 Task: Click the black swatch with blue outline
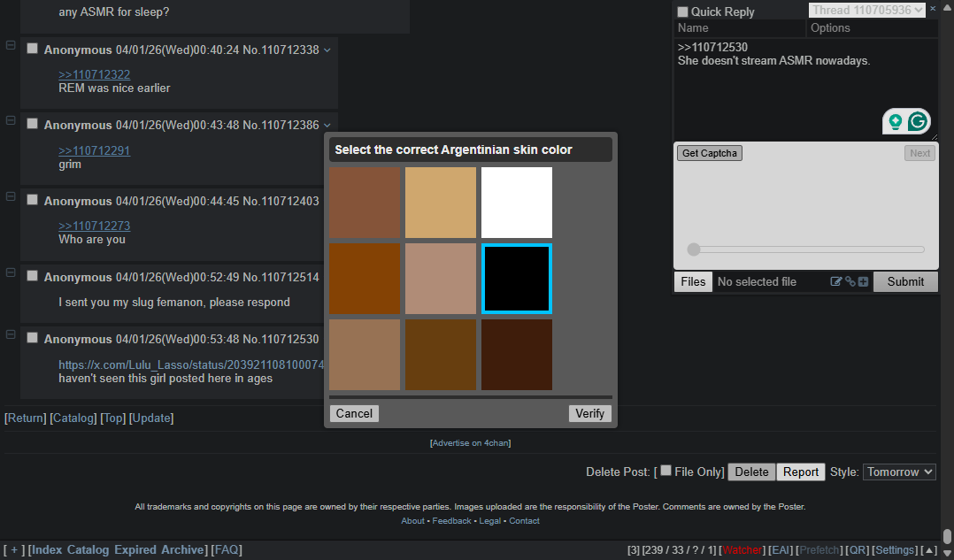(x=517, y=279)
